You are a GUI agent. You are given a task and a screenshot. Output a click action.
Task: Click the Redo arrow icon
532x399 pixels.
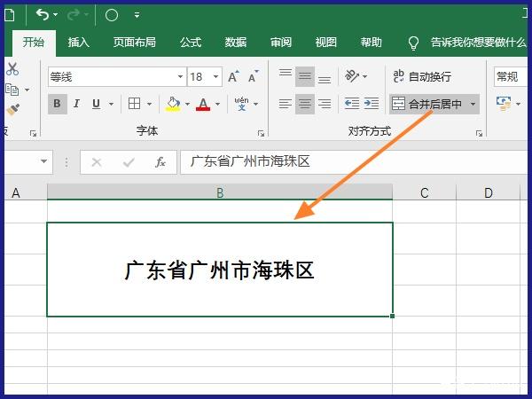[x=73, y=14]
